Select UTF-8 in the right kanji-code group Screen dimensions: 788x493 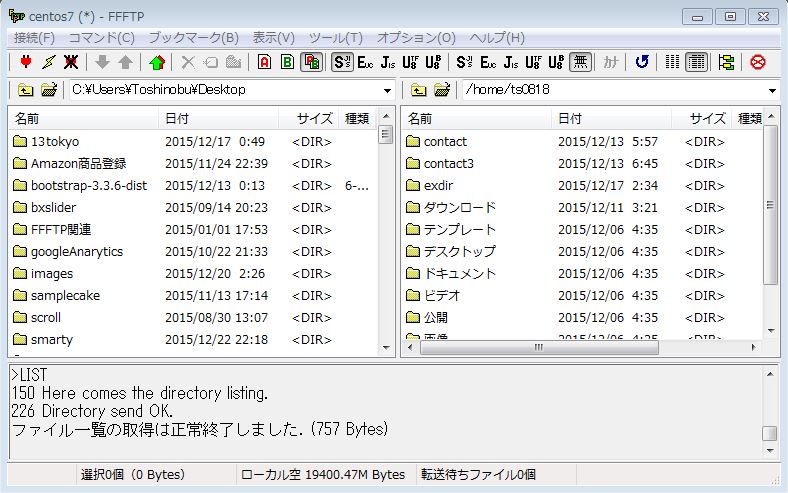pos(533,62)
